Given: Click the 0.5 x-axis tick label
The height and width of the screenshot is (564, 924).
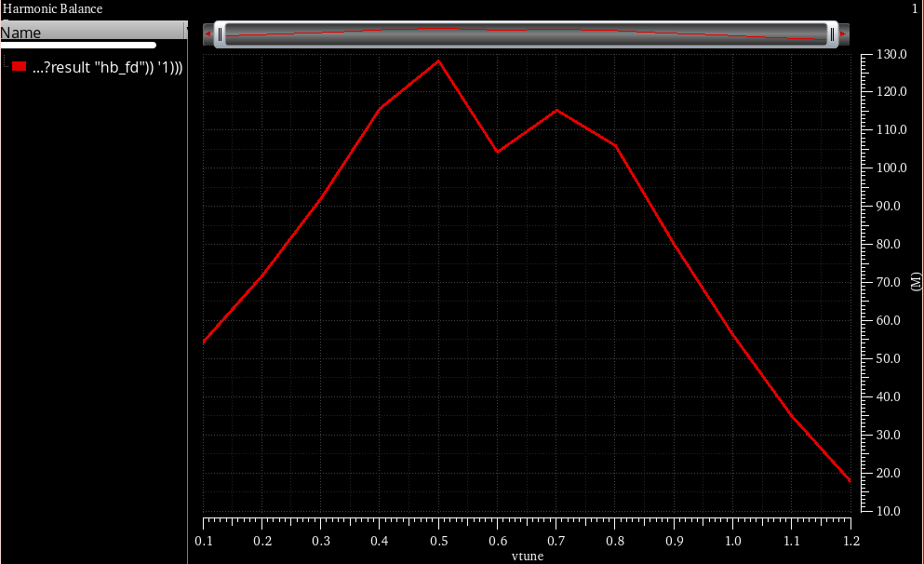Looking at the screenshot, I should click(x=438, y=541).
